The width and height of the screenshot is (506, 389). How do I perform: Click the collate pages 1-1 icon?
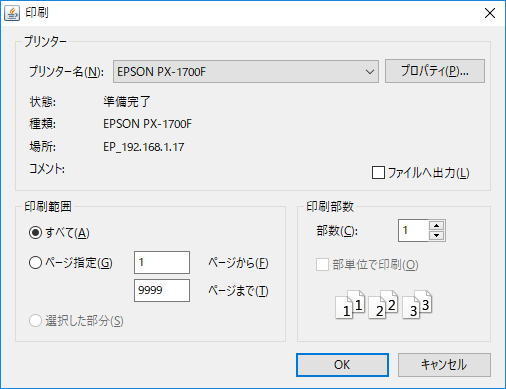350,305
